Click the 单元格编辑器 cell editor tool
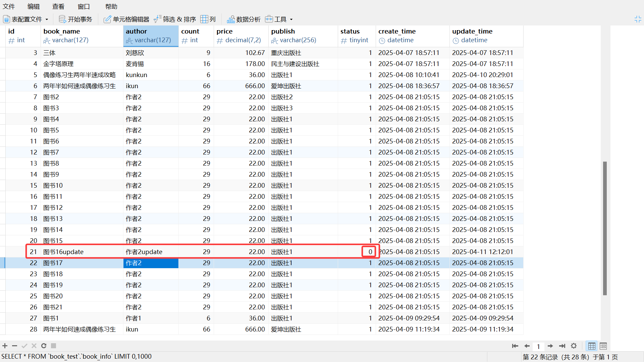 point(126,19)
